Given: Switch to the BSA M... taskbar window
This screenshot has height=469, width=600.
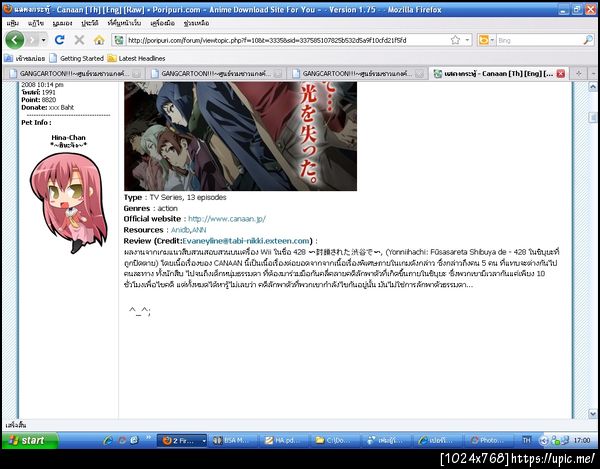Looking at the screenshot, I should click(233, 441).
